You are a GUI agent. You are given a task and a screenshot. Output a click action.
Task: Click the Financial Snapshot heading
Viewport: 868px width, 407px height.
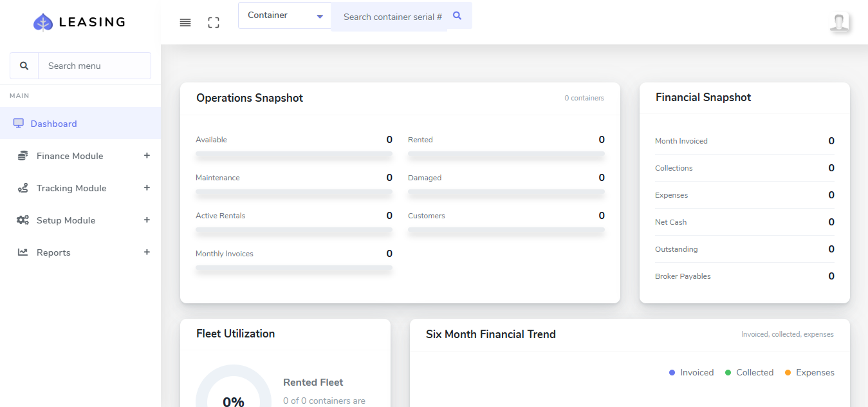pos(703,97)
